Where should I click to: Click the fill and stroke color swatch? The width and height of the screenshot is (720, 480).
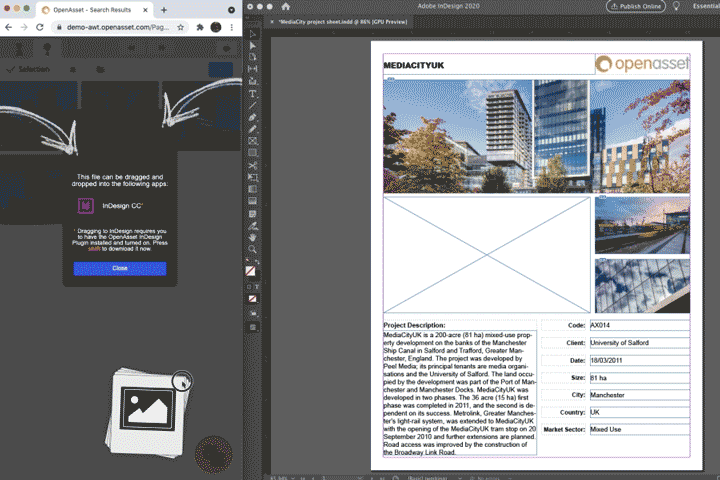[x=250, y=271]
